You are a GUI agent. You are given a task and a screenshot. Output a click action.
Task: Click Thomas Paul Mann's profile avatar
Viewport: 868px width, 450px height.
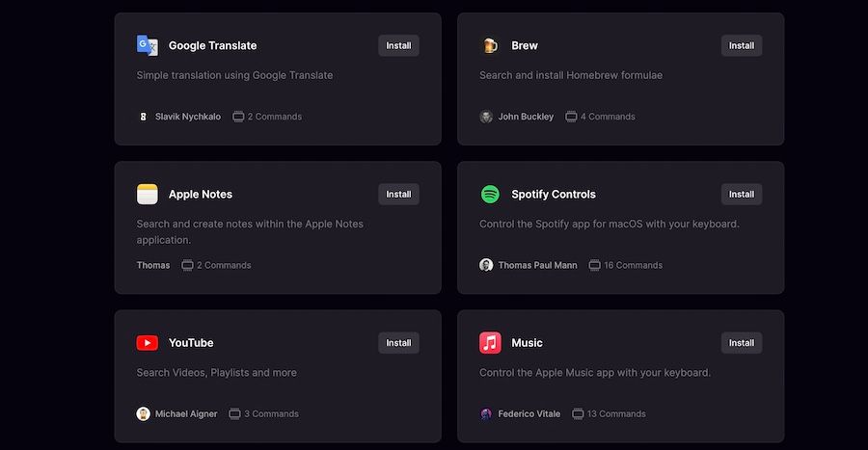(486, 265)
